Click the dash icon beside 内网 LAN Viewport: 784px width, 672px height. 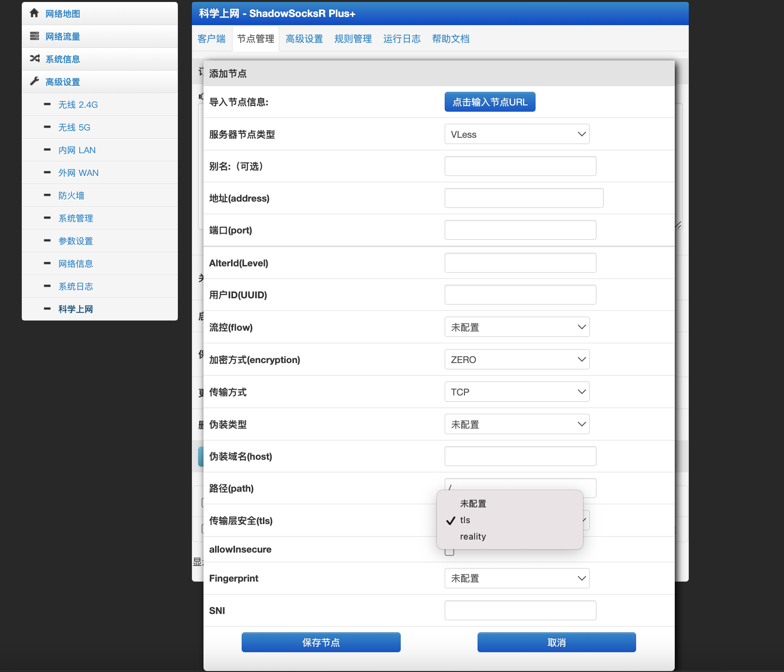pos(47,149)
